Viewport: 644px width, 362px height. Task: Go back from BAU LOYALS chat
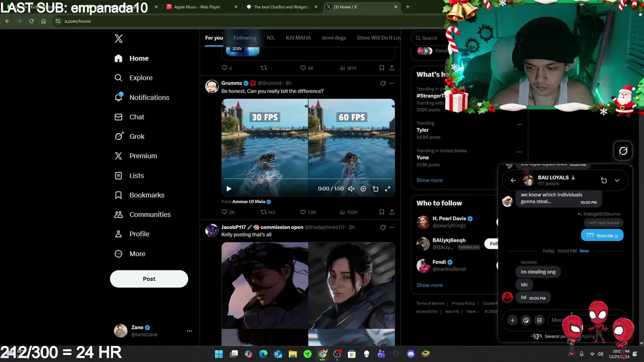(513, 180)
